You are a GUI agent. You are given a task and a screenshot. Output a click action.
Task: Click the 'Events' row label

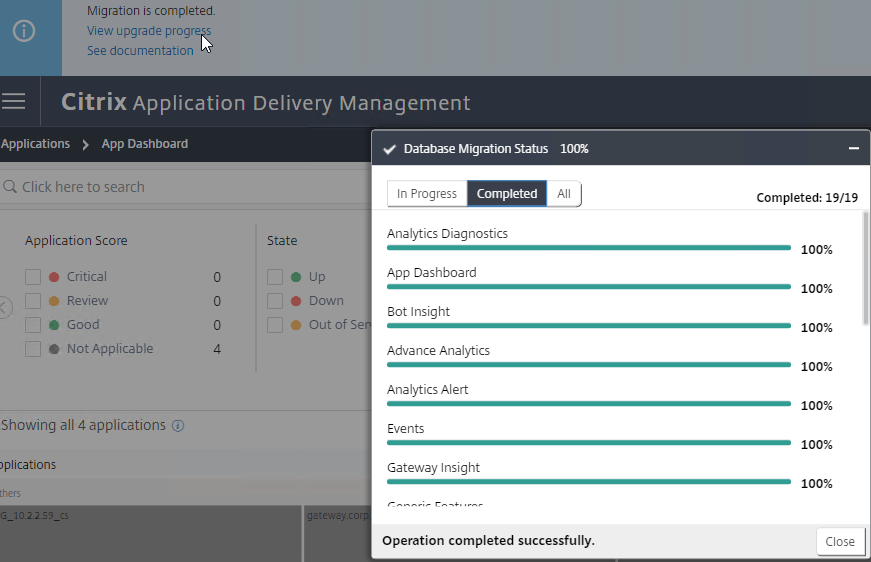[x=406, y=428]
